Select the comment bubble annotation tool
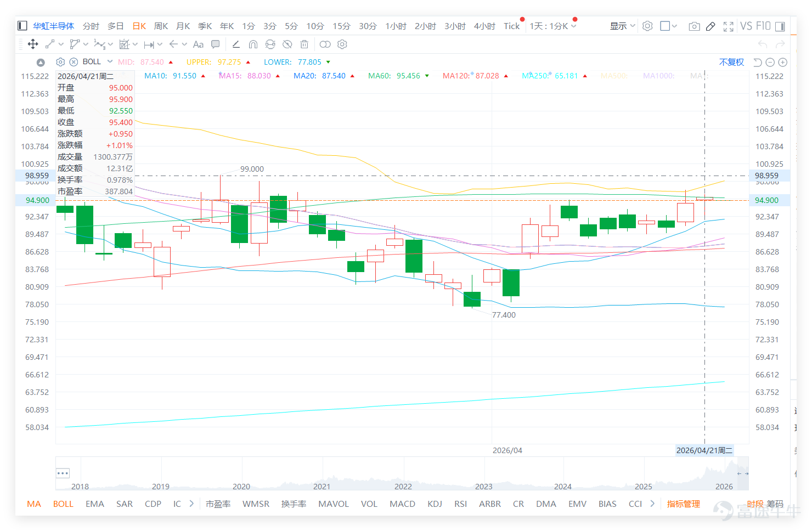The width and height of the screenshot is (812, 531). [x=216, y=44]
